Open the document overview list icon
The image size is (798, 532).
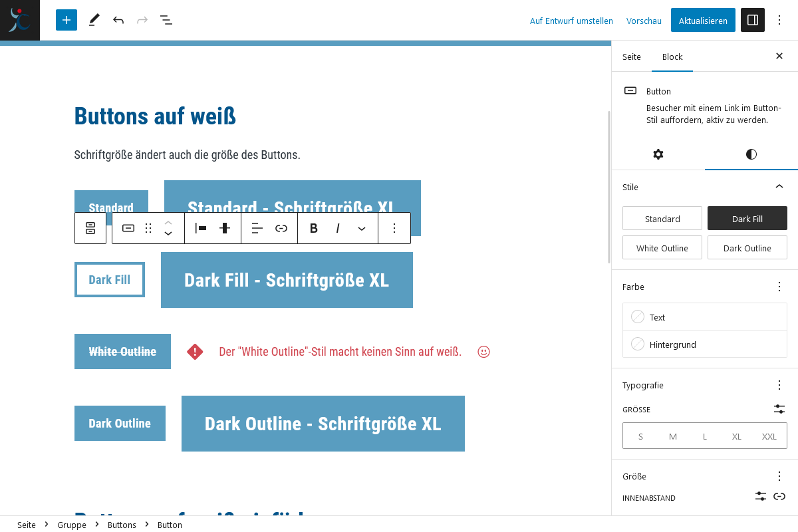[x=166, y=20]
